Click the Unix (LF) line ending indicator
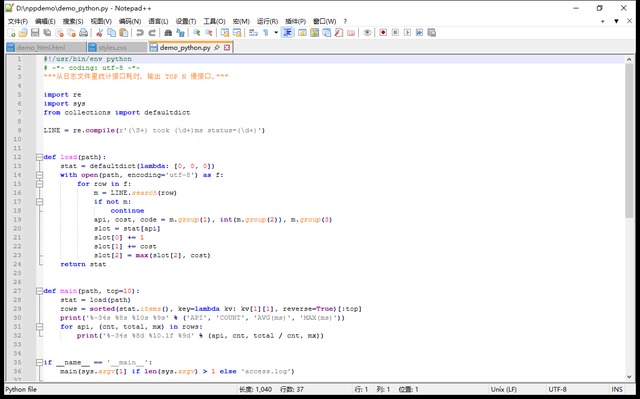Image resolution: width=640 pixels, height=399 pixels. tap(504, 389)
